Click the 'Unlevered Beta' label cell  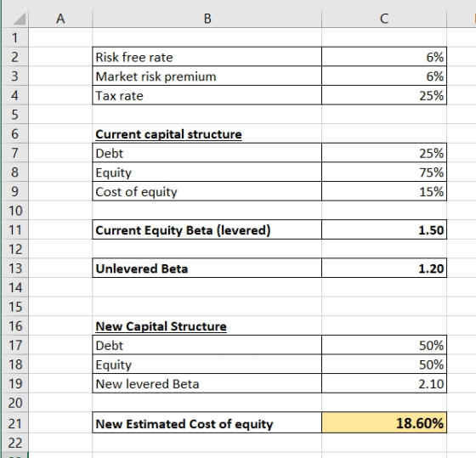pos(207,269)
